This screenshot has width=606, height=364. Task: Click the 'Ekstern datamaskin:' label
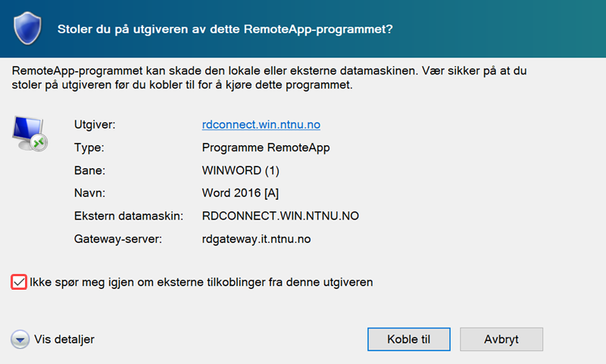click(129, 216)
